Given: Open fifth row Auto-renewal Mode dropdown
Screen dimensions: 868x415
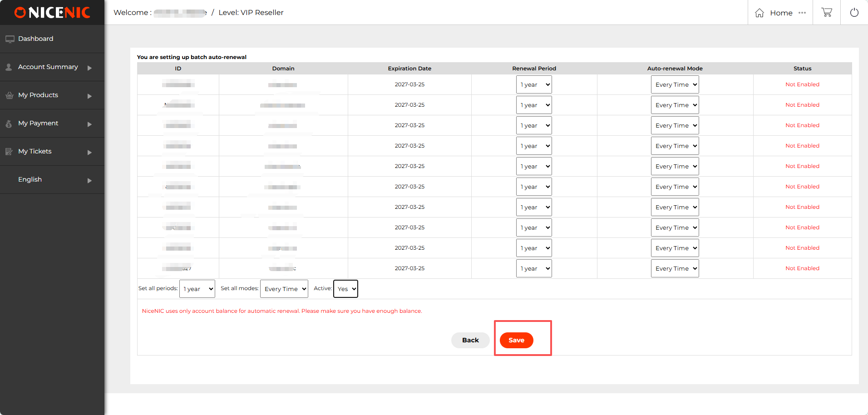Looking at the screenshot, I should 675,166.
